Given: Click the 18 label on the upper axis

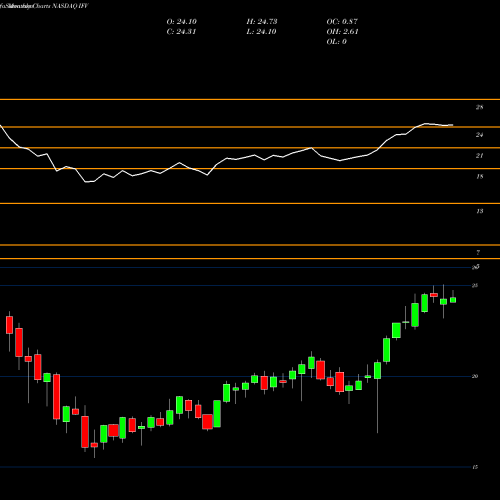Looking at the screenshot, I should pos(479,177).
